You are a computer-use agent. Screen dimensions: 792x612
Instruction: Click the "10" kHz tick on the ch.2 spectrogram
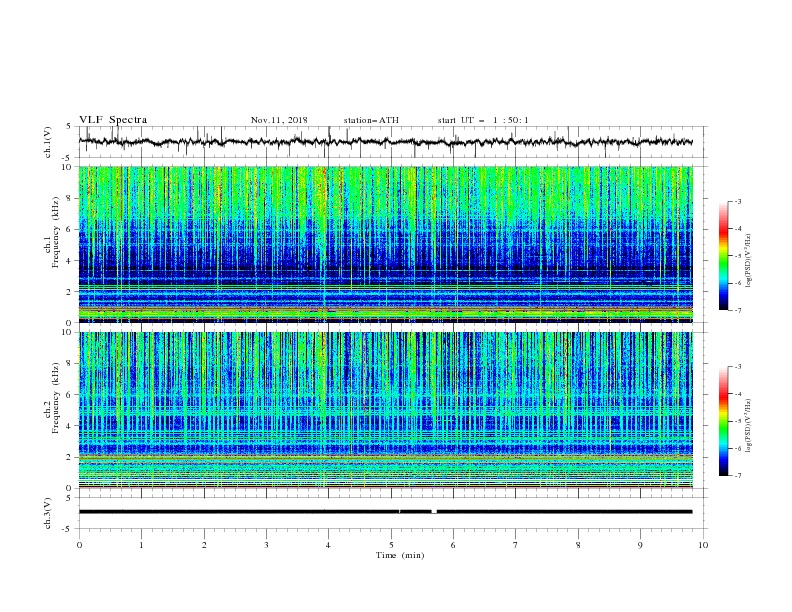point(67,332)
